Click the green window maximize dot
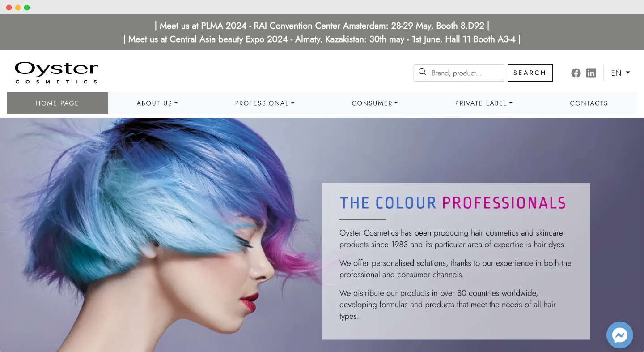Screen dimensions: 644x352 coord(27,8)
